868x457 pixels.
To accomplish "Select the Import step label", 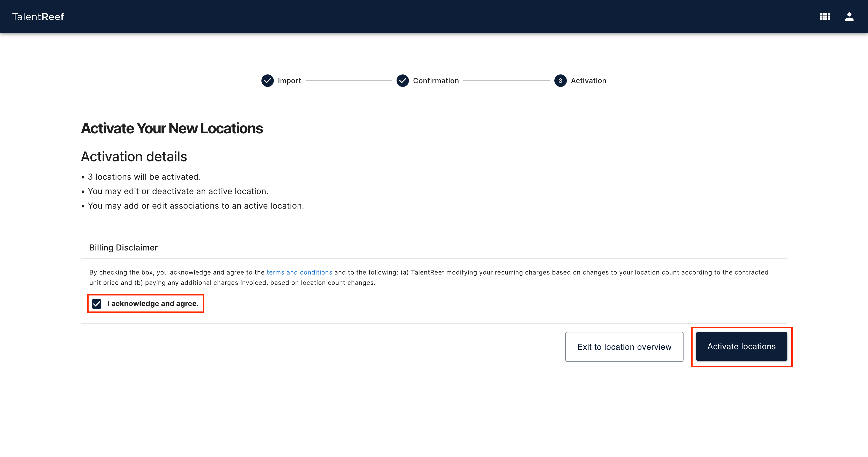I will click(x=289, y=81).
